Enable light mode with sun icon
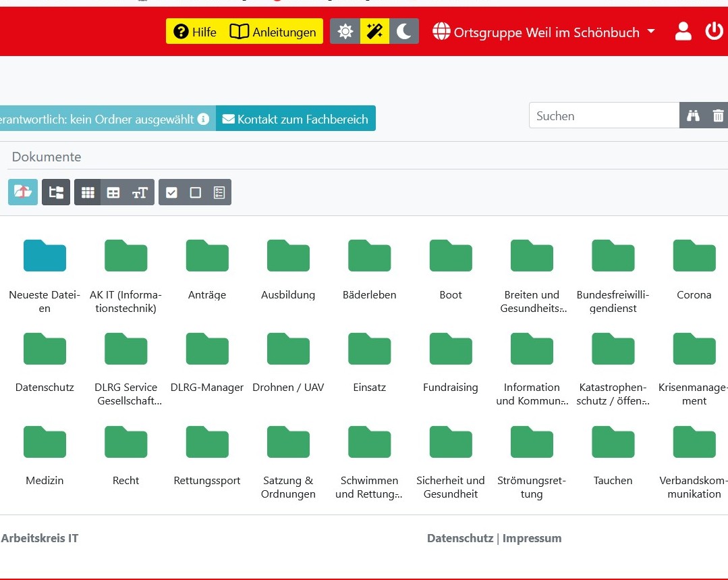The width and height of the screenshot is (728, 580). click(345, 32)
